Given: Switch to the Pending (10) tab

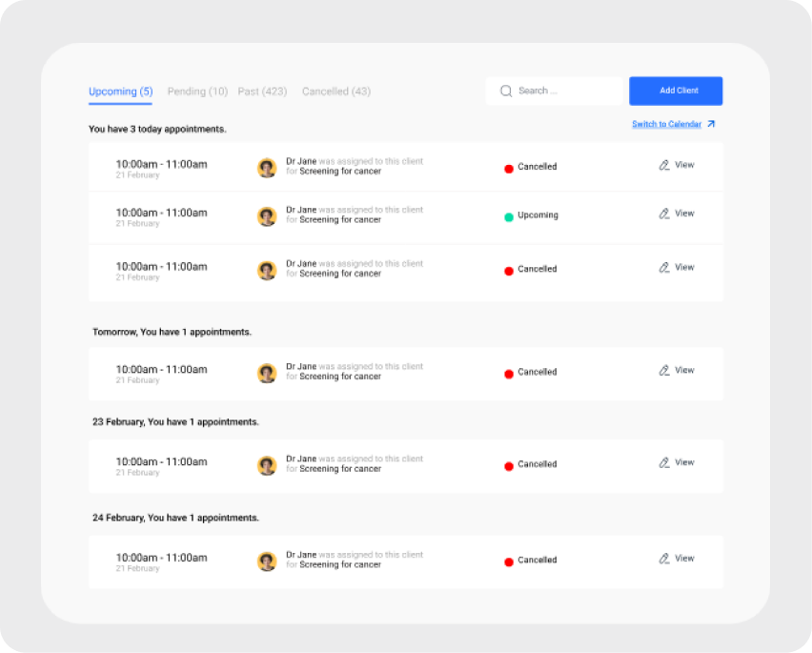Looking at the screenshot, I should pos(197,92).
